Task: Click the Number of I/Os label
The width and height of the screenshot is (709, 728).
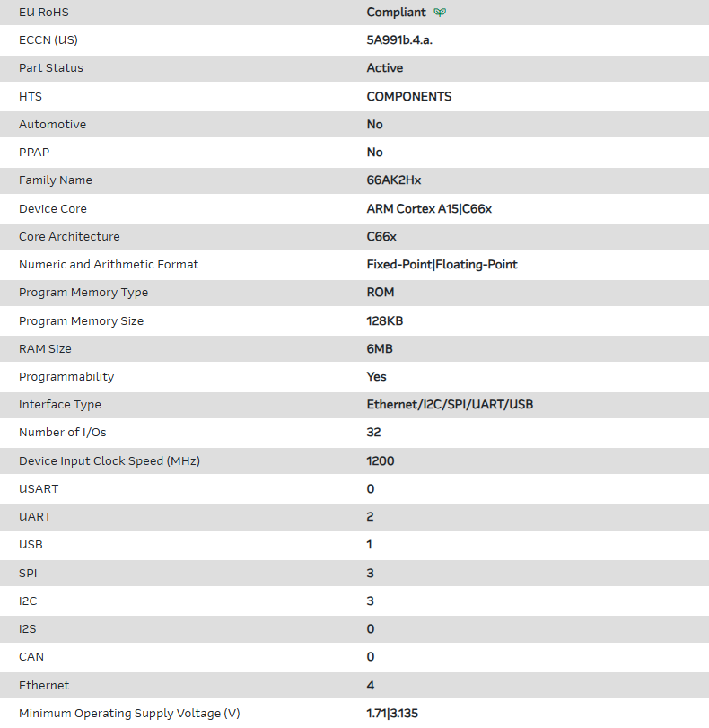Action: 63,433
